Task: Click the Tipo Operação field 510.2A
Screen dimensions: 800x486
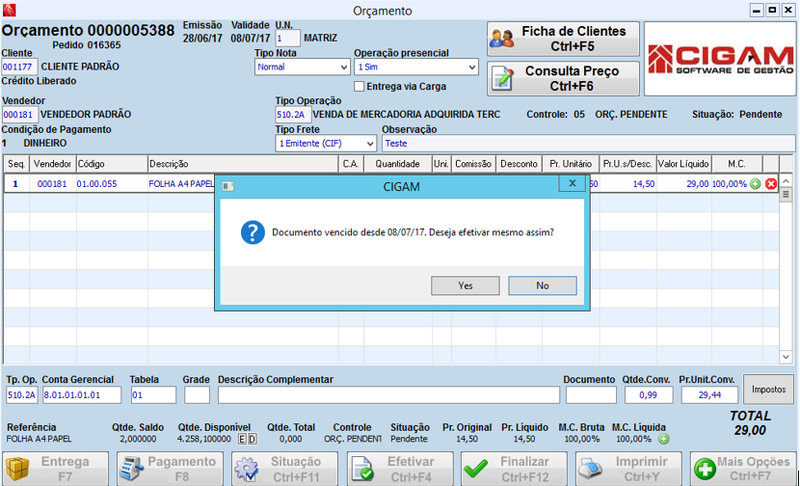Action: (292, 115)
